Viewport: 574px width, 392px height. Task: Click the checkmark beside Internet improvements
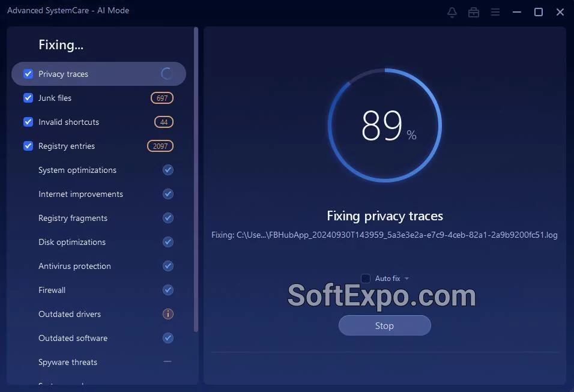(168, 194)
